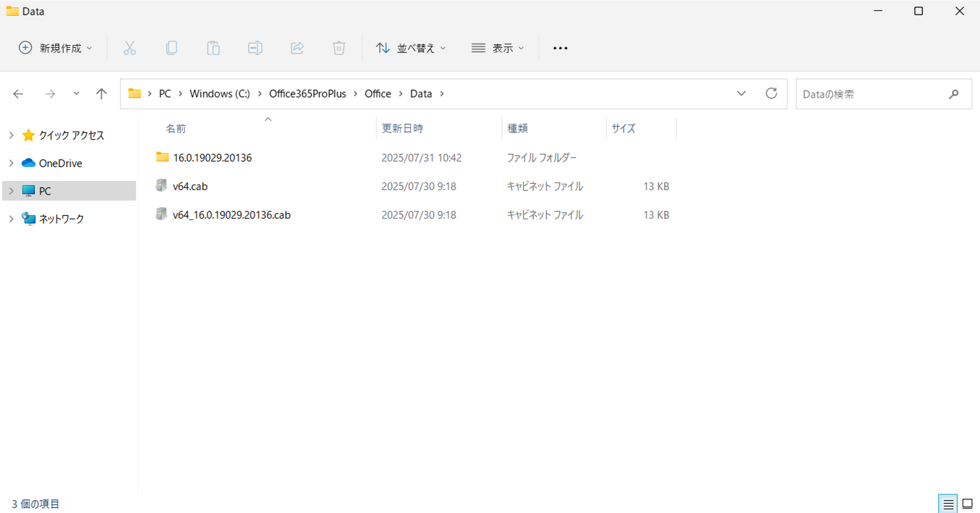Click Office in breadcrumb path

[x=377, y=93]
